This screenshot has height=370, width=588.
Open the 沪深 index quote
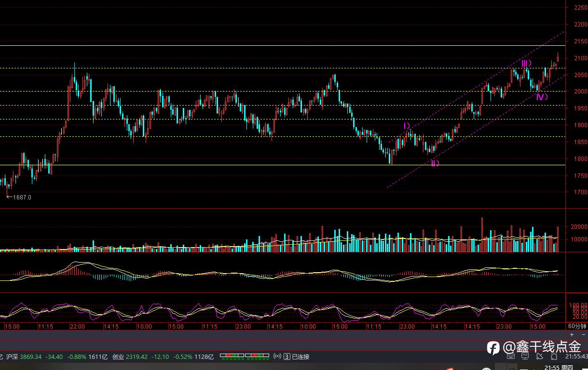tap(13, 357)
